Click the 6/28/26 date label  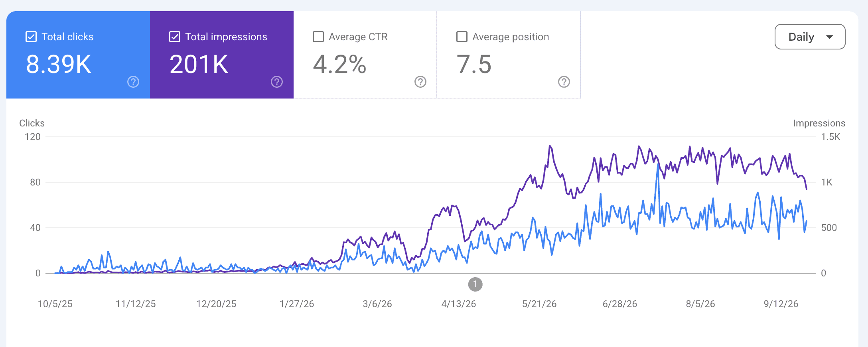click(x=620, y=304)
